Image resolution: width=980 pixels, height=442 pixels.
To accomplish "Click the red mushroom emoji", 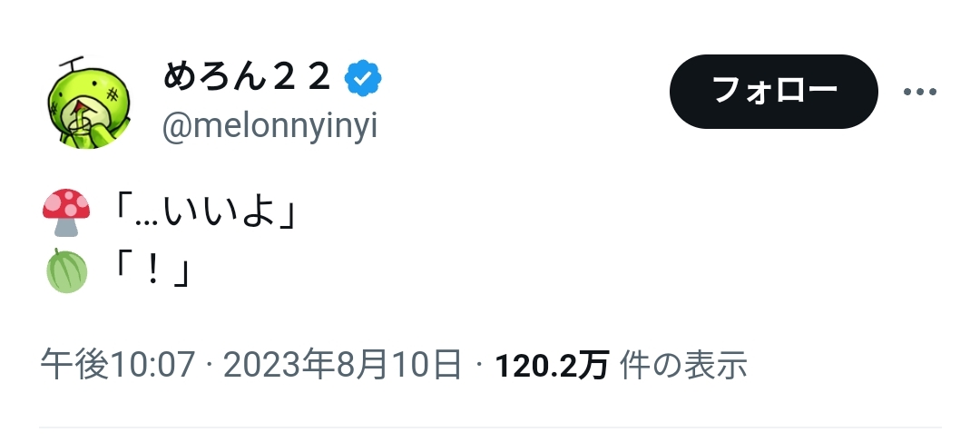I will click(x=66, y=212).
